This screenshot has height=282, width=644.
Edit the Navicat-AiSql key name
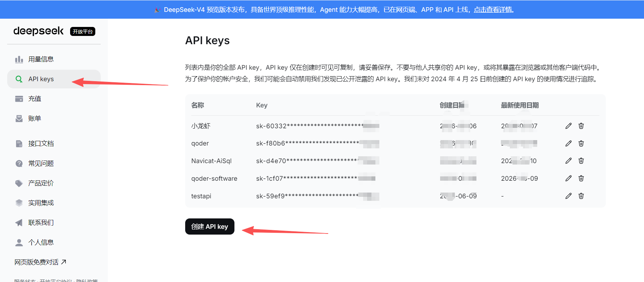tap(568, 161)
